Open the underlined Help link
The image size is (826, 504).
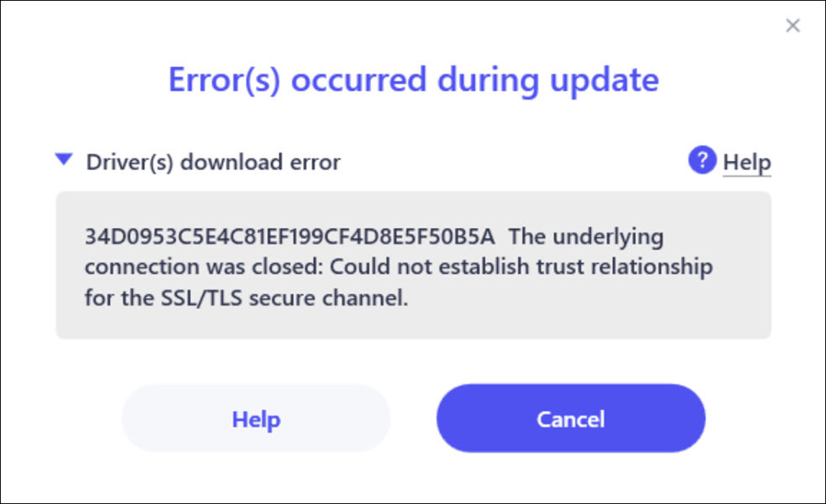tap(746, 162)
